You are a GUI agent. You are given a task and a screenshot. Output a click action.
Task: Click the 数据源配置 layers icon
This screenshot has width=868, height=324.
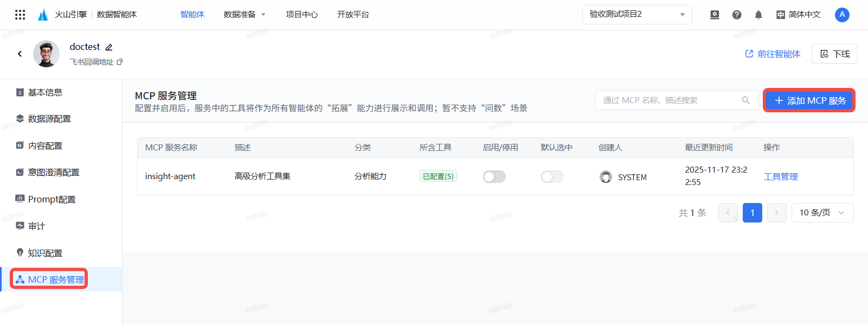(20, 118)
